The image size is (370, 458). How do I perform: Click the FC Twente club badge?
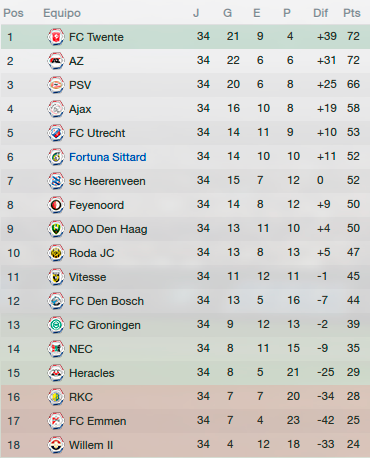(56, 37)
